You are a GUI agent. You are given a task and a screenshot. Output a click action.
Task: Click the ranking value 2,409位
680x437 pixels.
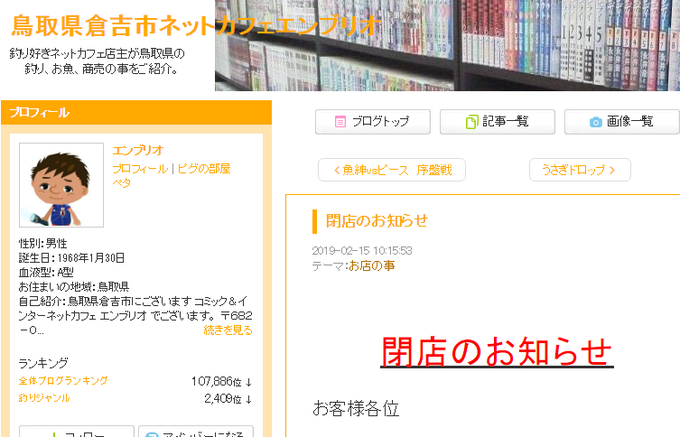(x=222, y=399)
